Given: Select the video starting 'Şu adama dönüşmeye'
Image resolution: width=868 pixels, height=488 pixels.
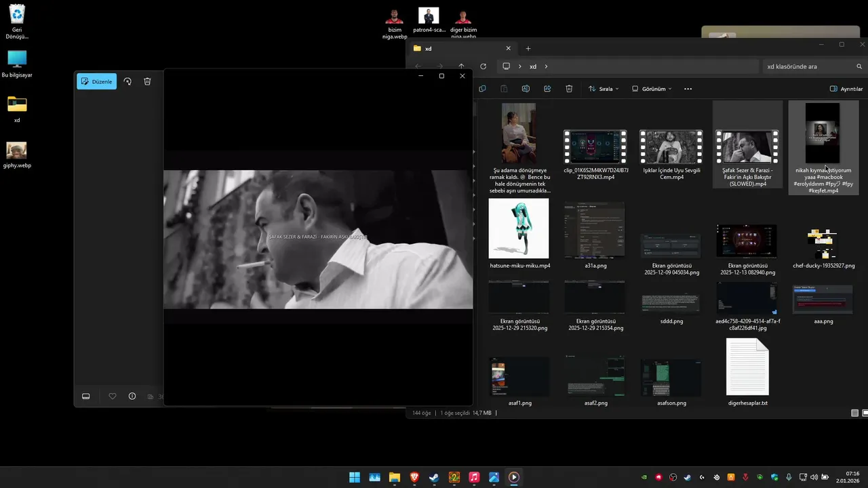Looking at the screenshot, I should click(519, 148).
